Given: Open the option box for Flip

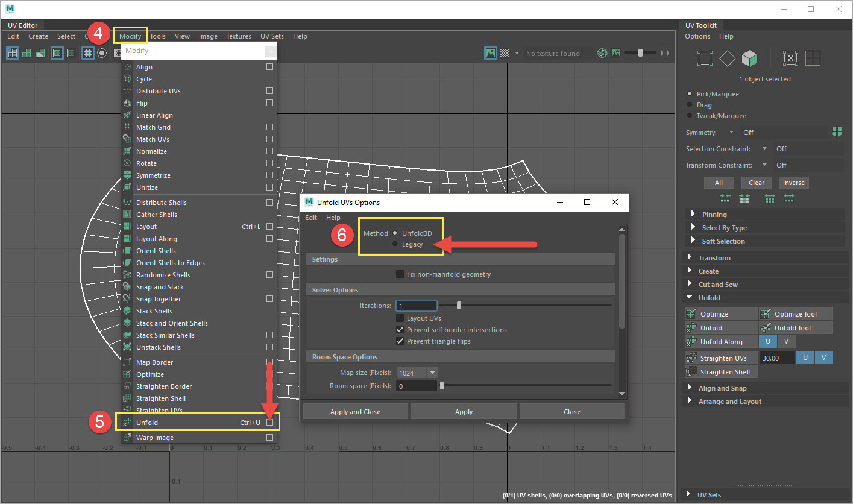Looking at the screenshot, I should pos(270,103).
